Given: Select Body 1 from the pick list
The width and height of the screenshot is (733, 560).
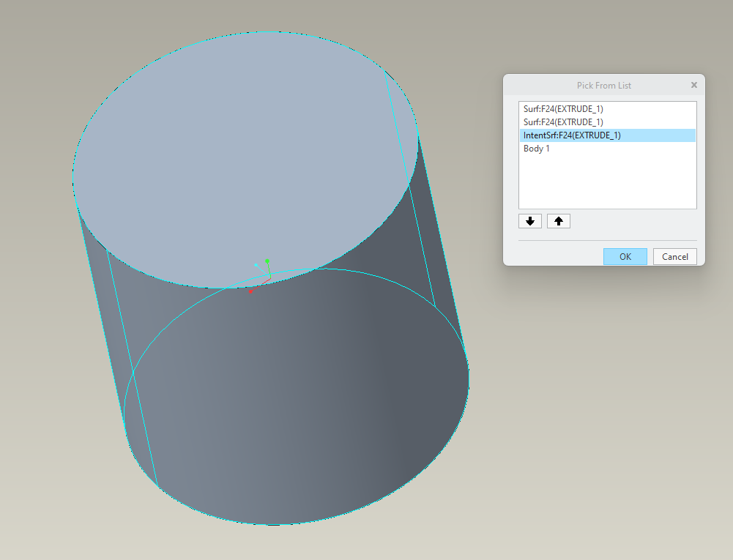Looking at the screenshot, I should (536, 148).
